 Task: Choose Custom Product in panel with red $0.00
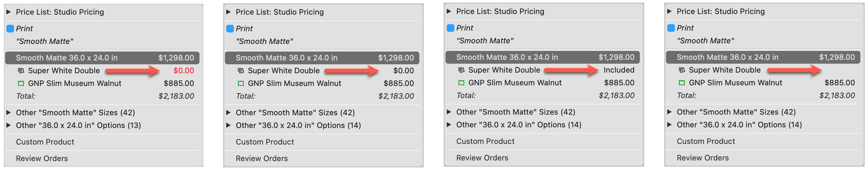click(x=45, y=142)
